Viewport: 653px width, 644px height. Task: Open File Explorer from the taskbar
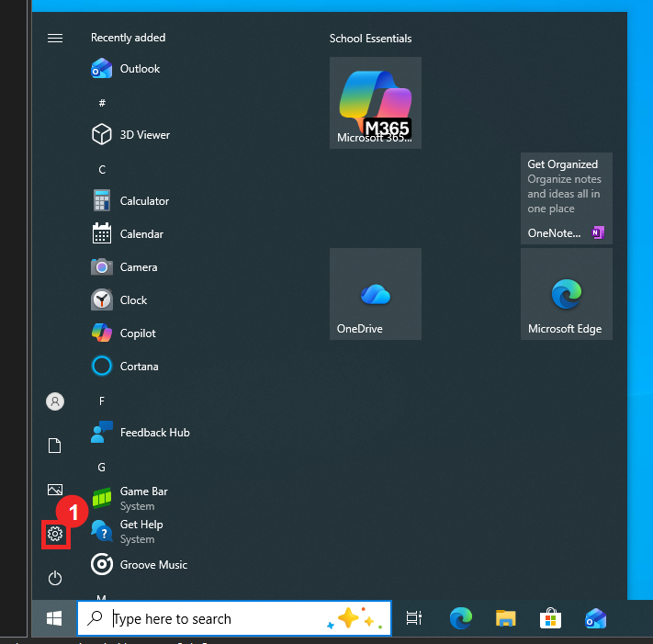coord(505,618)
